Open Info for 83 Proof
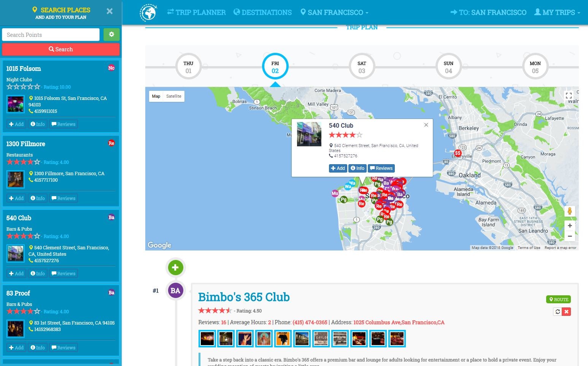 [x=38, y=348]
